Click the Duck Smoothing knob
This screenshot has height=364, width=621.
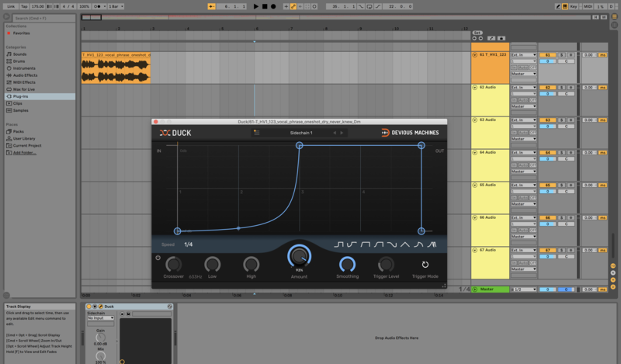point(347,264)
